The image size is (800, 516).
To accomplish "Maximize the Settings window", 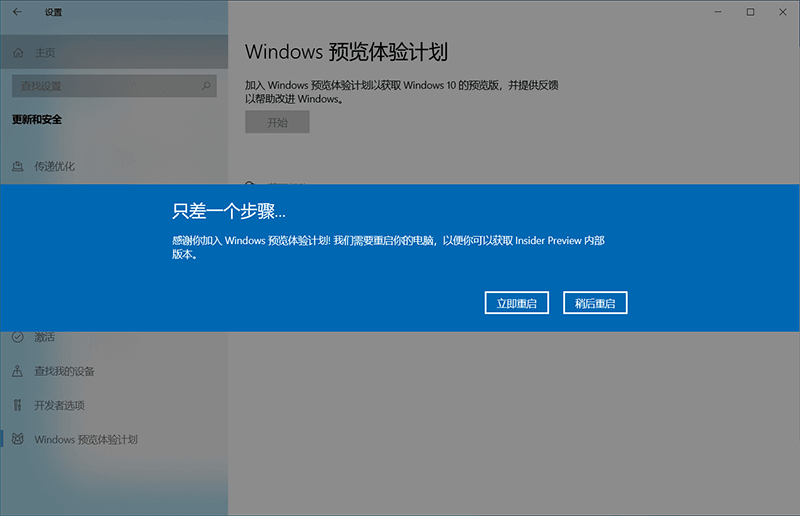I will [x=750, y=12].
